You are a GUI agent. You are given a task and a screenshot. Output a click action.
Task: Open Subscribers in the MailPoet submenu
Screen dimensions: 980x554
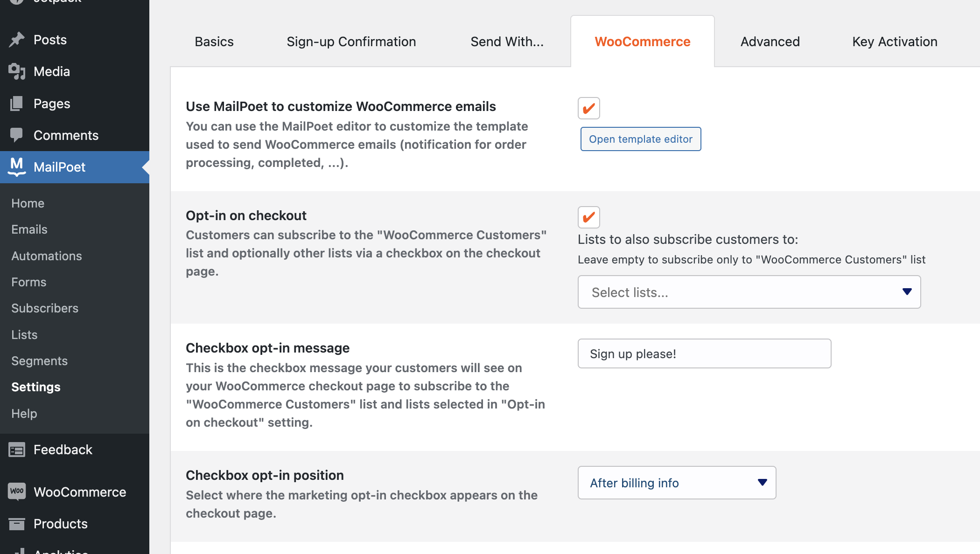coord(45,308)
